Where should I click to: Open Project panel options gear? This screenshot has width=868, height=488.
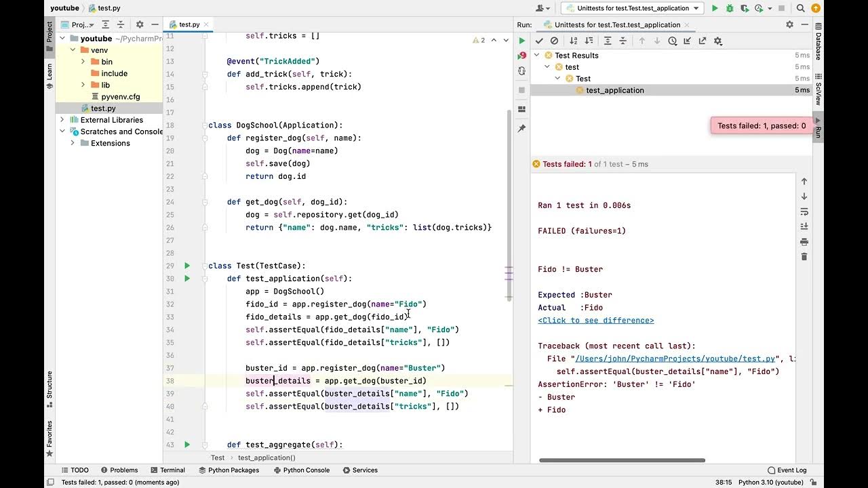click(140, 24)
